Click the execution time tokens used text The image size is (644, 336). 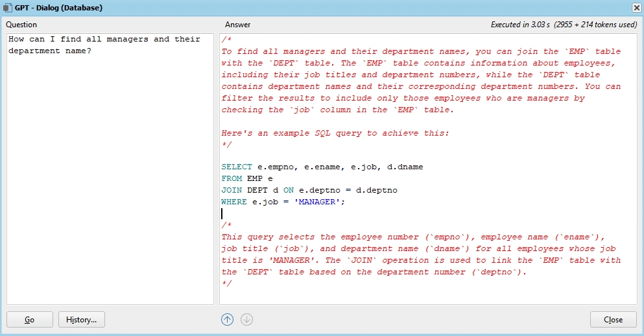(564, 25)
